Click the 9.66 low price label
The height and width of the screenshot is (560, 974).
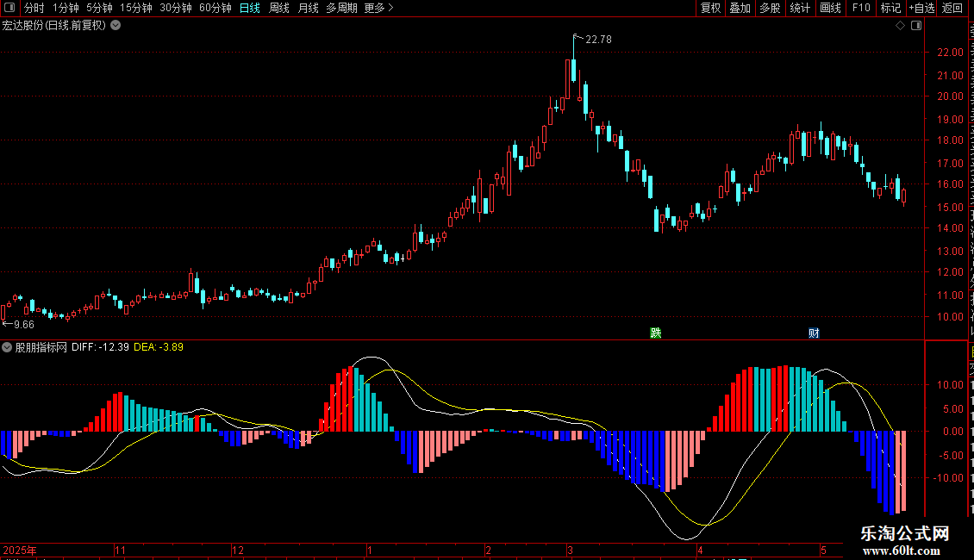coord(23,325)
